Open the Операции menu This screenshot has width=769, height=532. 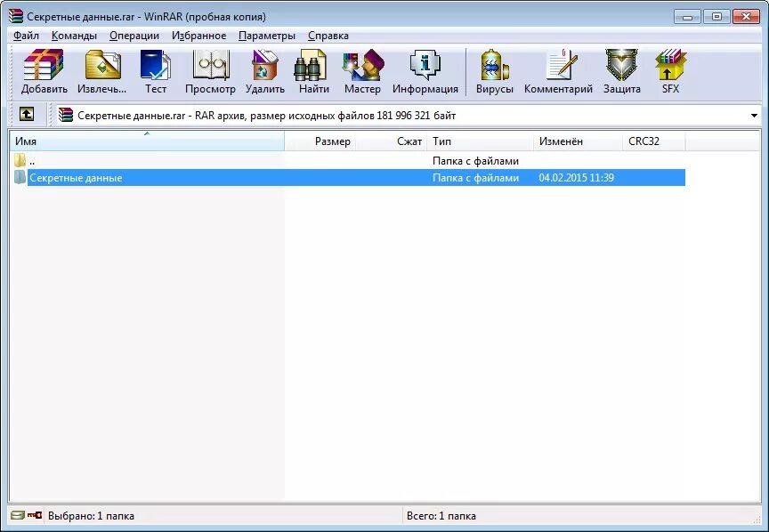tap(134, 36)
